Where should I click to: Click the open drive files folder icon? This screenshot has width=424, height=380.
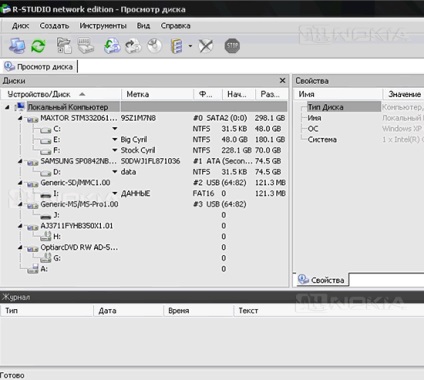point(64,46)
